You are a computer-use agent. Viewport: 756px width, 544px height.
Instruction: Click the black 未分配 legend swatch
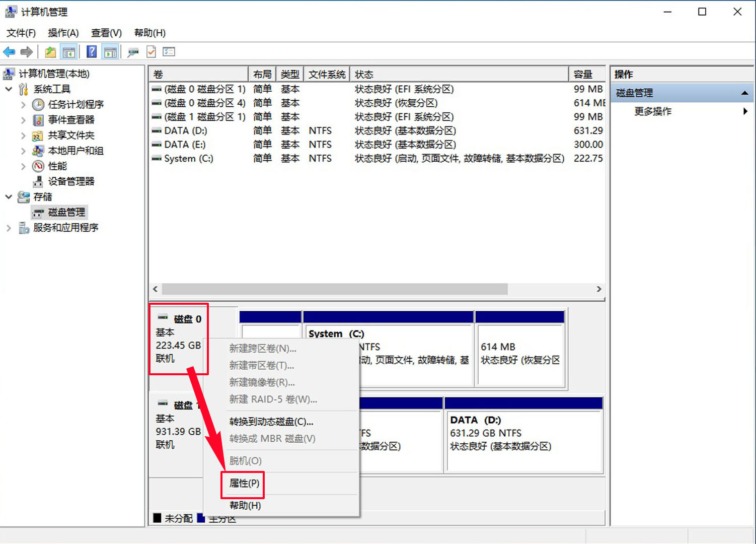[158, 518]
